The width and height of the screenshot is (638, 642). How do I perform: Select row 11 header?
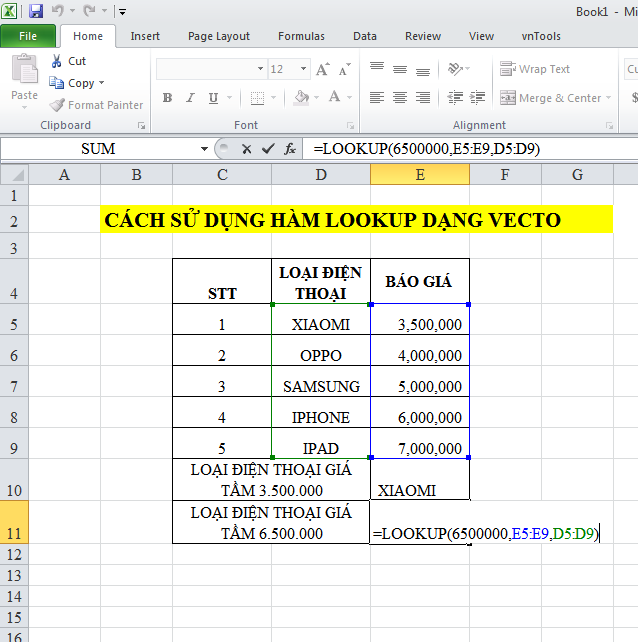tap(14, 522)
